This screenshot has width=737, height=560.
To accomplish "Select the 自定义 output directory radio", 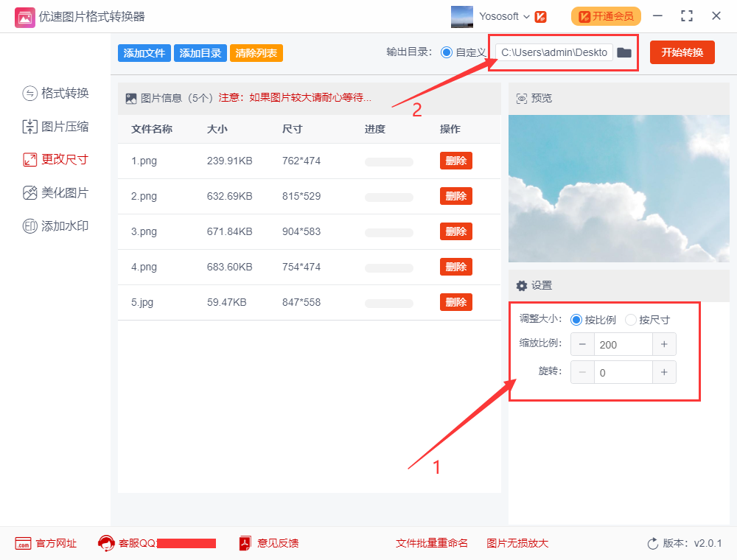I will (446, 52).
